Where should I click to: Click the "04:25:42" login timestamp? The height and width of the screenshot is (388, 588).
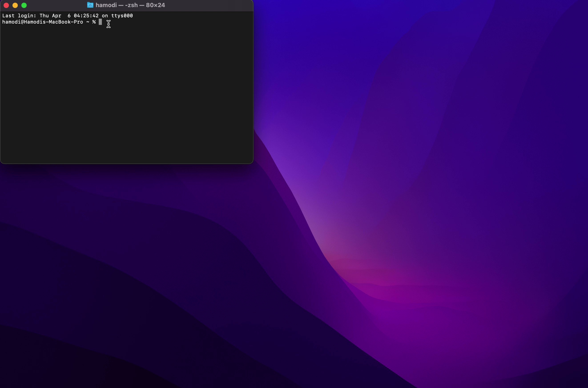click(x=86, y=16)
